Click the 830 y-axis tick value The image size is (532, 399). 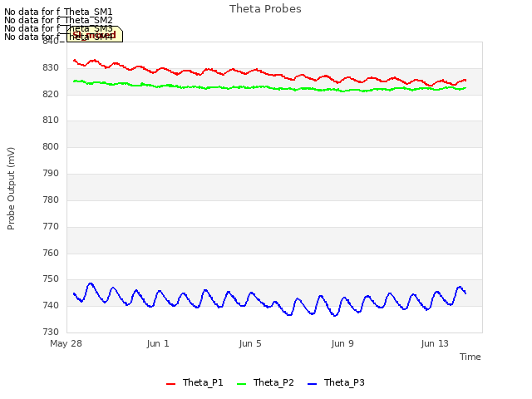(x=51, y=68)
